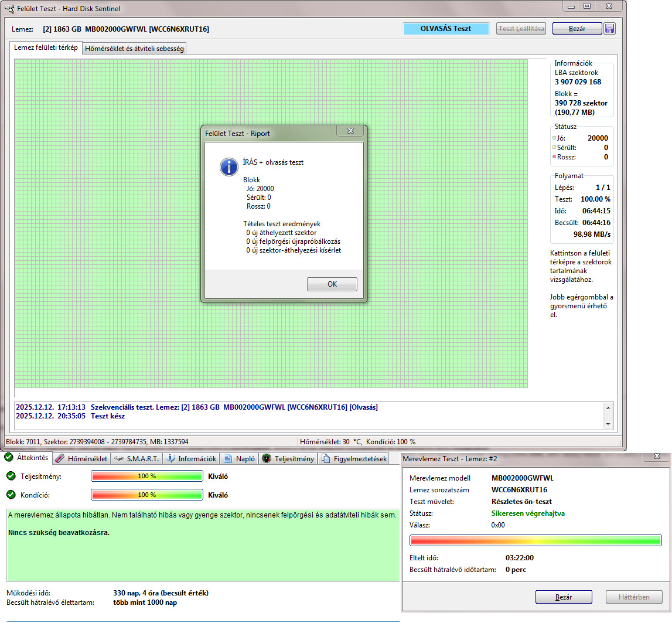
Task: Click the self-test progress bar in Merevlemez Teszt
Action: pos(535,540)
